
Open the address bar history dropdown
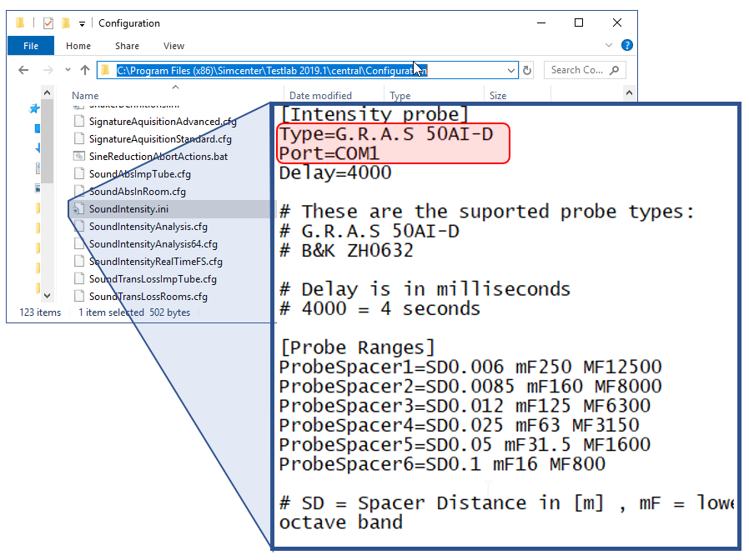tap(510, 71)
